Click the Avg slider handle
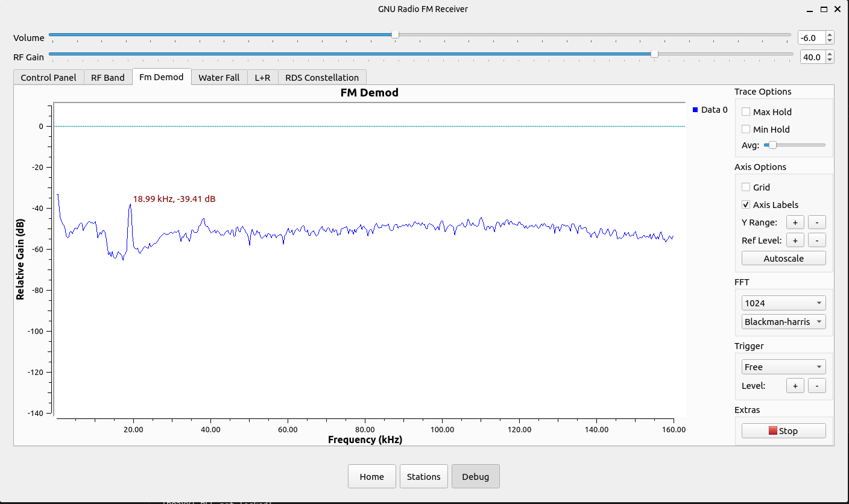The width and height of the screenshot is (849, 504). coord(773,145)
